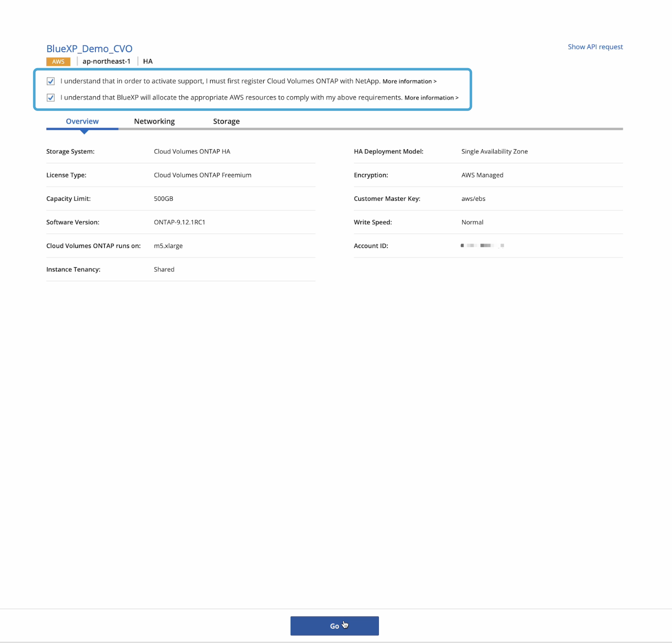Open More information link for AWS resources

pyautogui.click(x=431, y=98)
